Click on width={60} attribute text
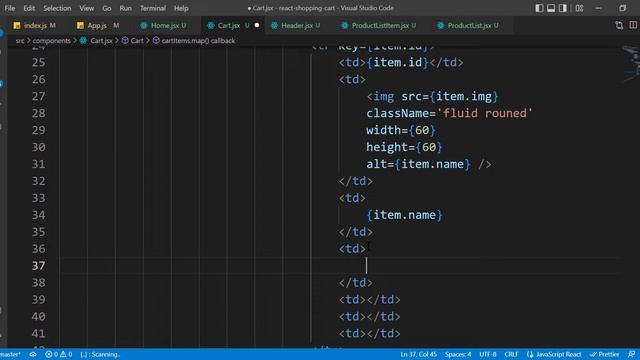 [401, 130]
